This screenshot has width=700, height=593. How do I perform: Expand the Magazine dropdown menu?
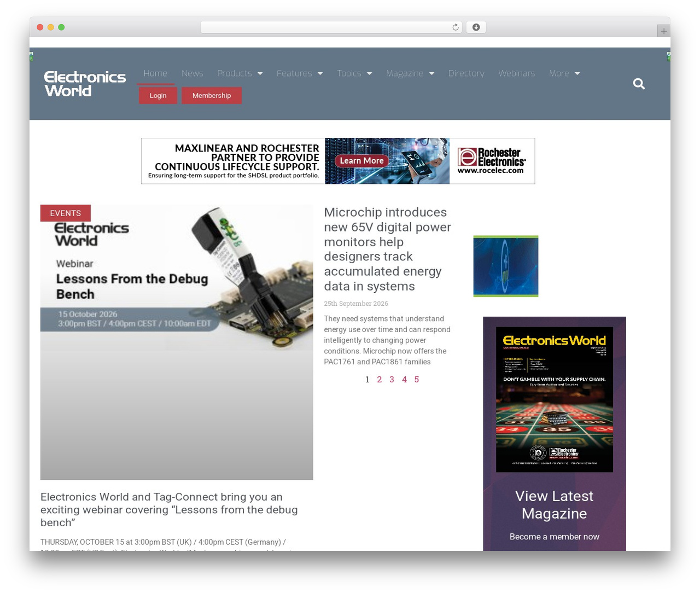coord(410,73)
